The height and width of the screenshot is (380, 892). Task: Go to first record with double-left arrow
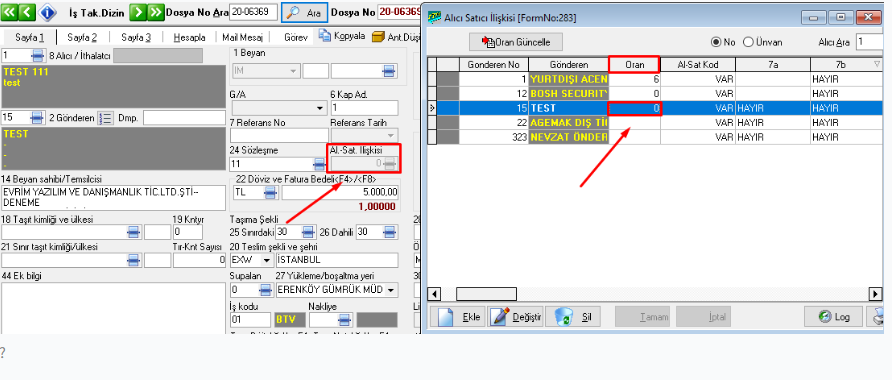pos(10,11)
